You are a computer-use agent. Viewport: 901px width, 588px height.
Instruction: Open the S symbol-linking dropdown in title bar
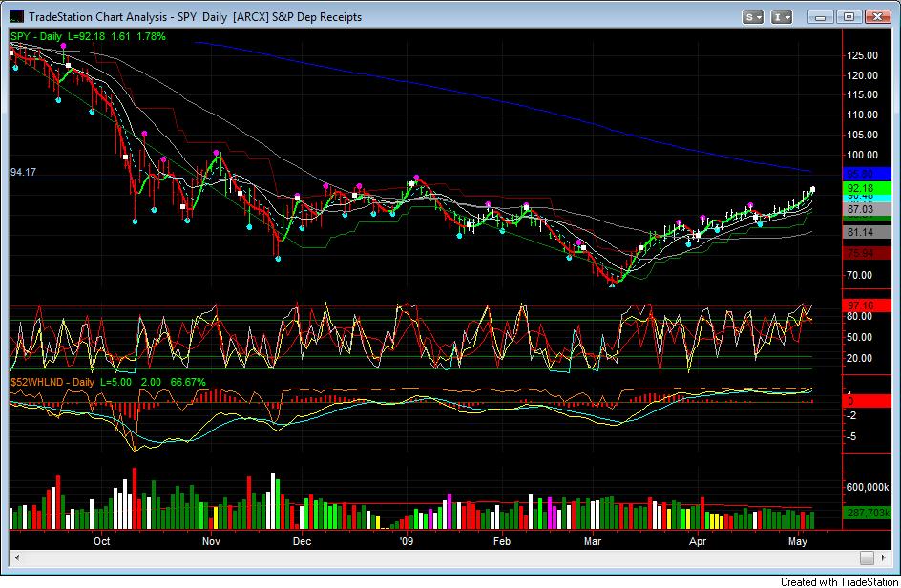(752, 17)
